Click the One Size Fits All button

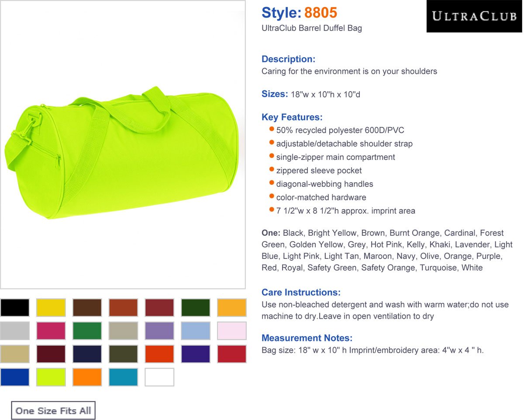(x=53, y=410)
